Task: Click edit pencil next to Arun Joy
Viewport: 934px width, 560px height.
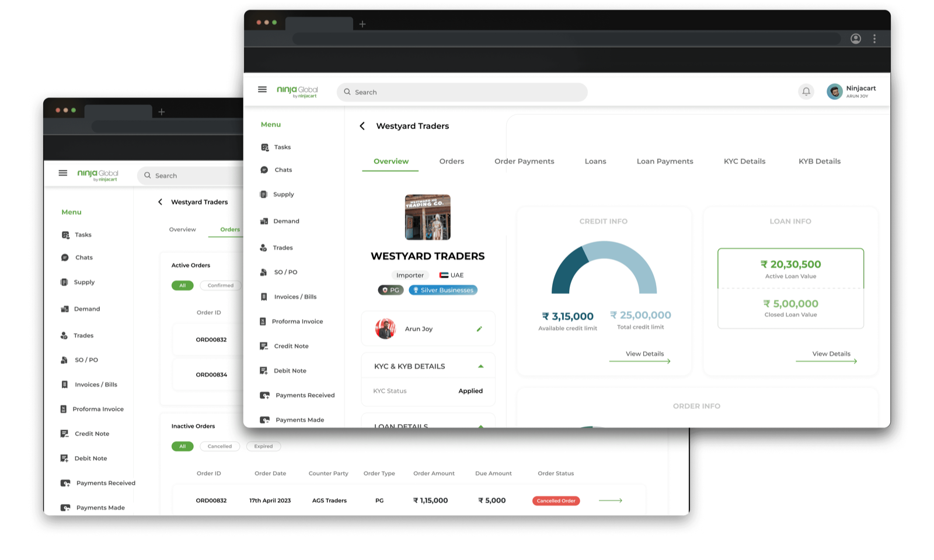Action: pyautogui.click(x=479, y=329)
